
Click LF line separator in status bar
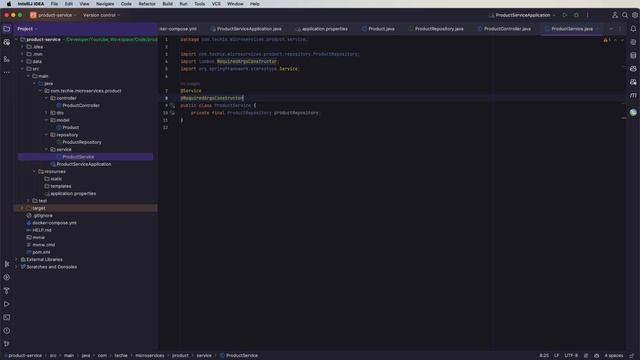pyautogui.click(x=556, y=356)
